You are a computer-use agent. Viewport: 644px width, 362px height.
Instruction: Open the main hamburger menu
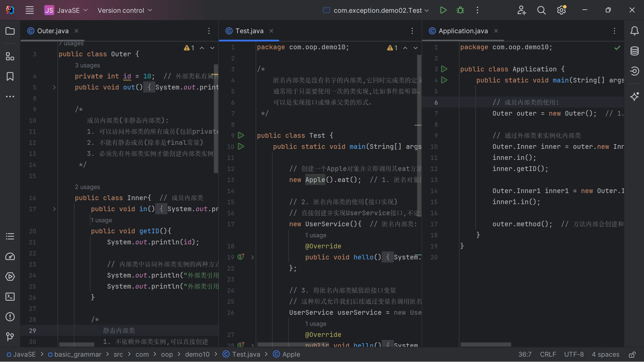(30, 10)
